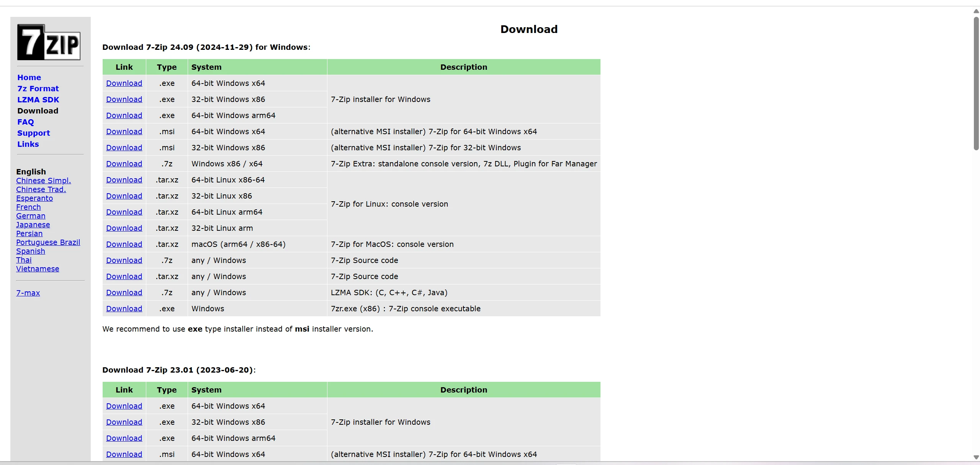This screenshot has width=980, height=465.
Task: Click the 7-Zip logo image
Action: 49,42
